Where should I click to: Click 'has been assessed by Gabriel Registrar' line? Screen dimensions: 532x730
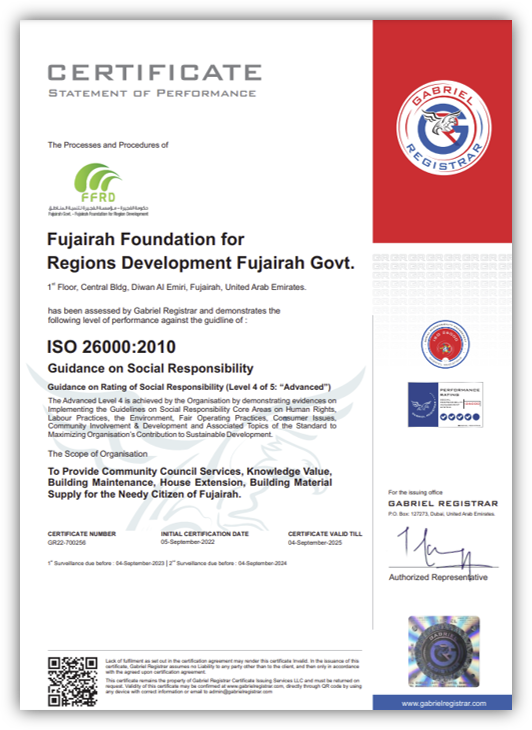164,311
